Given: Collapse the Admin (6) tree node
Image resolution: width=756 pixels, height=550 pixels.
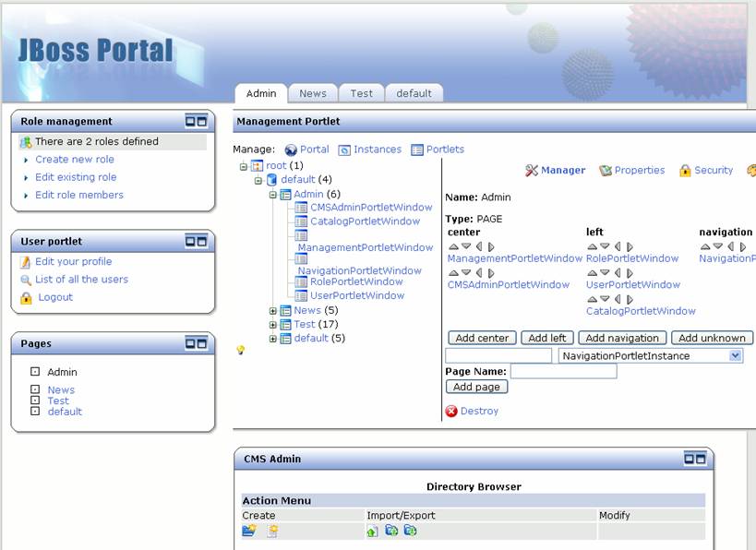Looking at the screenshot, I should tap(273, 195).
